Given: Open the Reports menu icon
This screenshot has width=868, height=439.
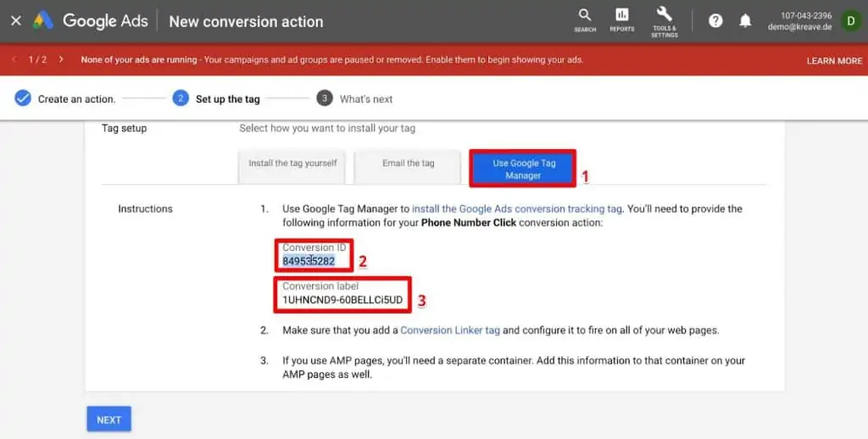Looking at the screenshot, I should click(x=621, y=20).
